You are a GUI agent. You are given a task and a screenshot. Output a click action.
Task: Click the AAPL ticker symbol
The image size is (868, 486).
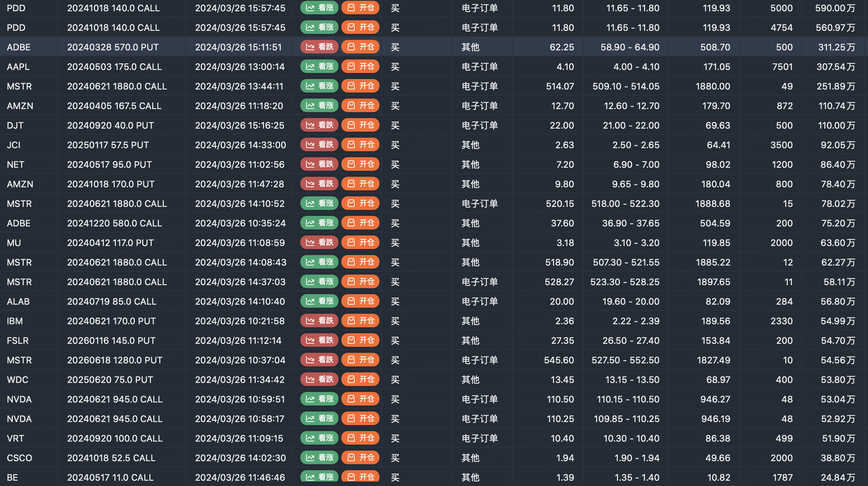coord(18,67)
